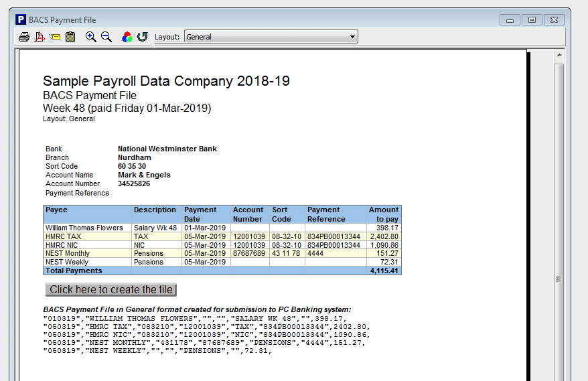This screenshot has height=381, width=588.
Task: Click the total amount 4,115.41
Action: click(384, 271)
